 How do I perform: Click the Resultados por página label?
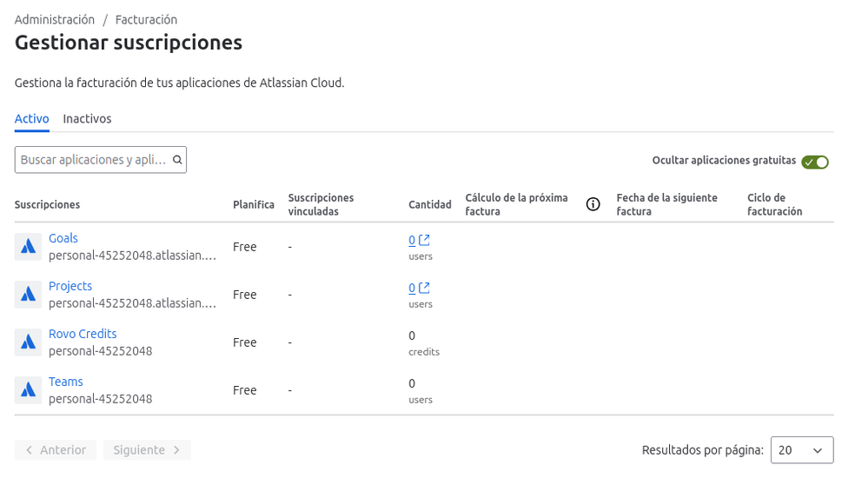[703, 450]
